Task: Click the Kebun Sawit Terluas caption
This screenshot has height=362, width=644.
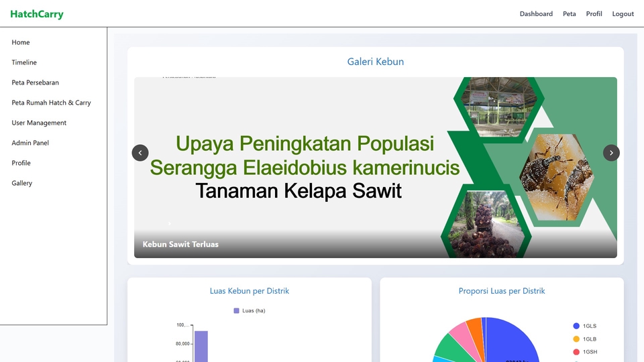Action: 180,244
